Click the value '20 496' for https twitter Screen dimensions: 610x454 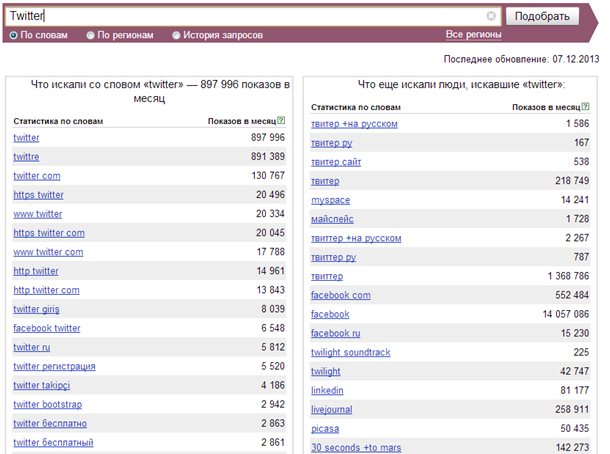coord(270,195)
